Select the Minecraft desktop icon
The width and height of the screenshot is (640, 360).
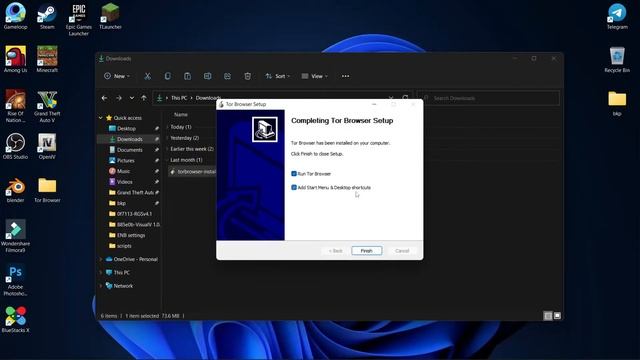47,60
